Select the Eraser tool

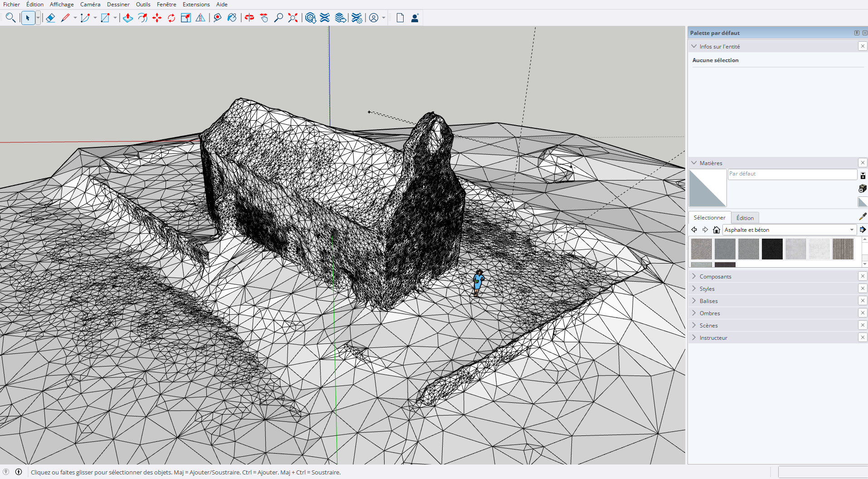point(50,18)
